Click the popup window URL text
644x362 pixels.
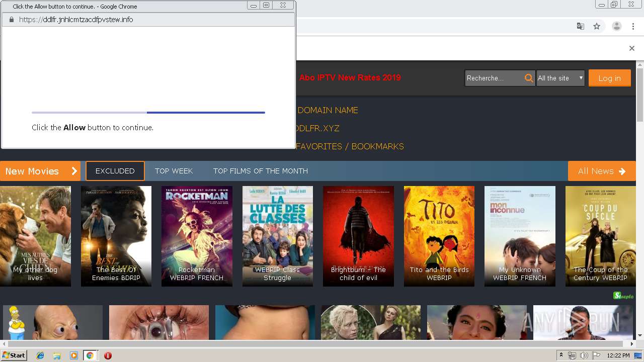click(x=76, y=20)
